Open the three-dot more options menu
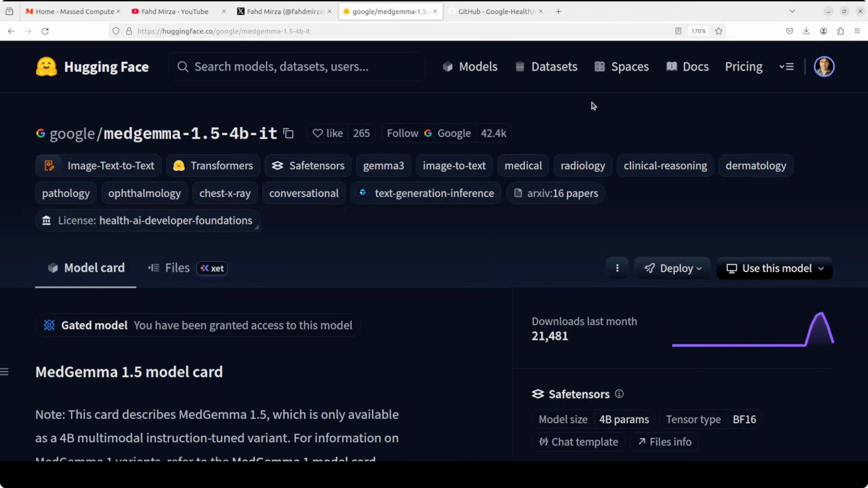The image size is (868, 488). 617,268
